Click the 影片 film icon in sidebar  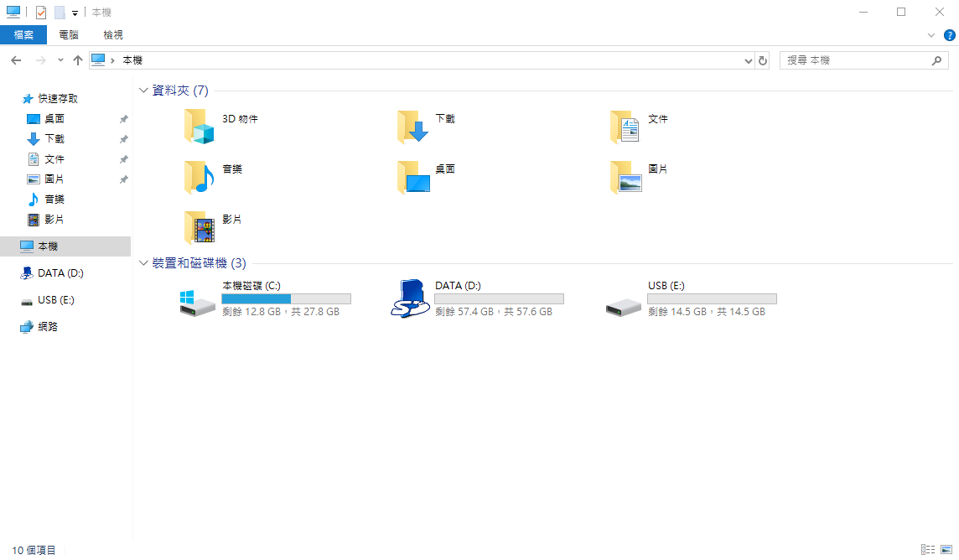[x=34, y=220]
